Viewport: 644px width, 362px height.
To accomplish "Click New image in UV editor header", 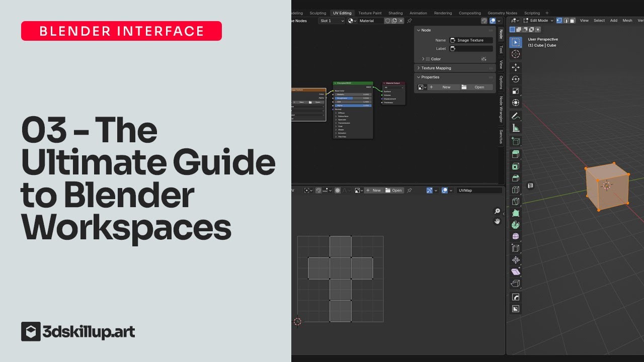I will [374, 191].
